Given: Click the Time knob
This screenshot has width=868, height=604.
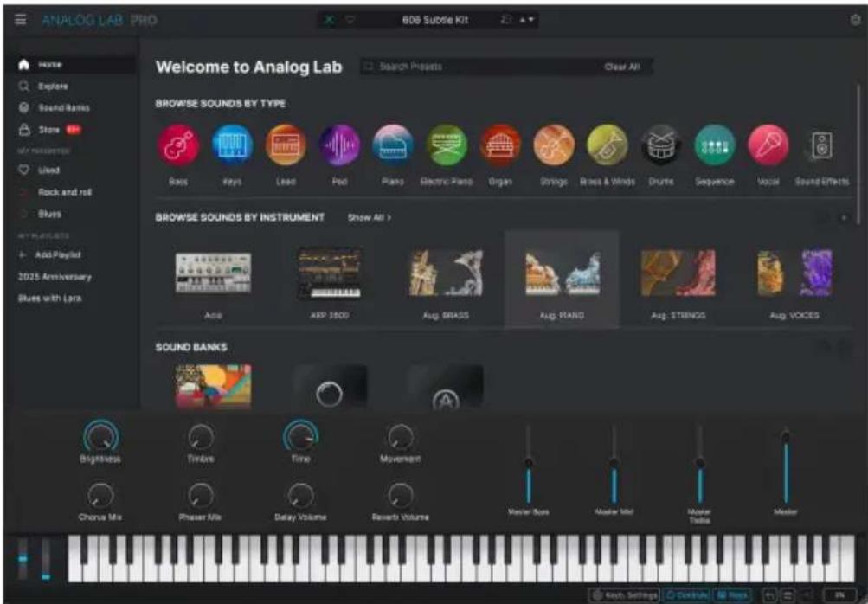Looking at the screenshot, I should (x=300, y=437).
